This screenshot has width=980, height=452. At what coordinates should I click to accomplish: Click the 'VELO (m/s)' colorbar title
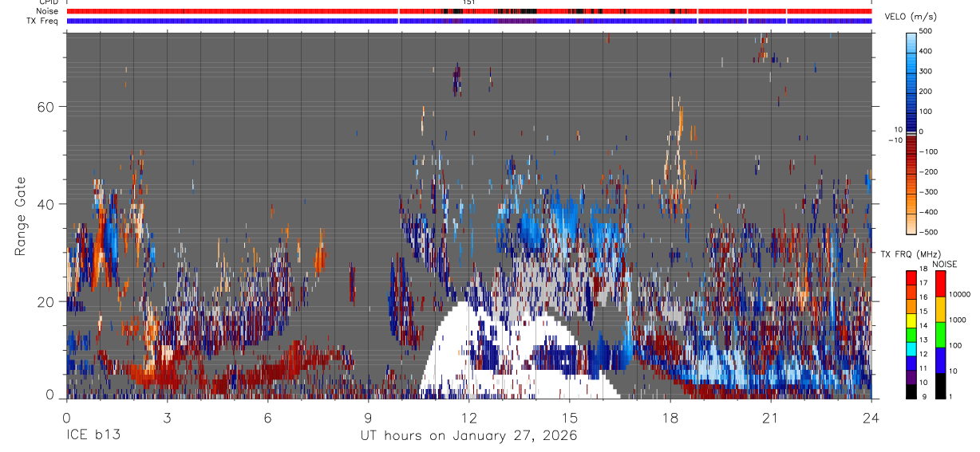click(909, 18)
